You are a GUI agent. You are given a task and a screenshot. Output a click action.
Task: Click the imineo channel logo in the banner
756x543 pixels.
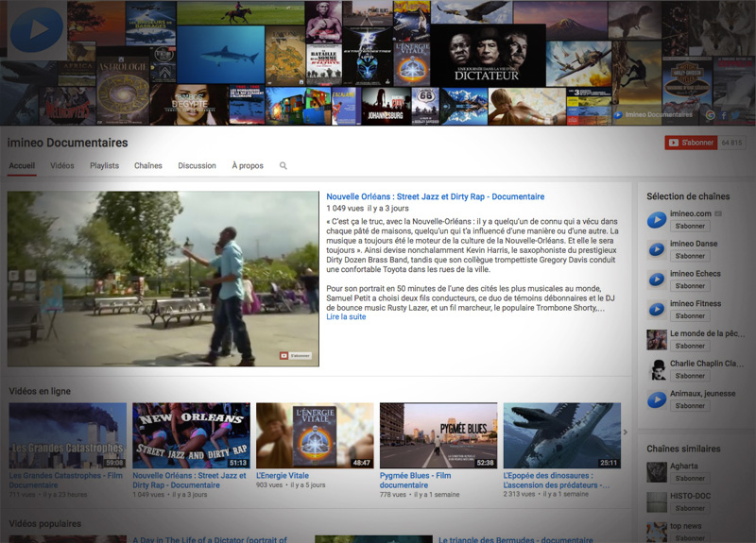pos(36,30)
